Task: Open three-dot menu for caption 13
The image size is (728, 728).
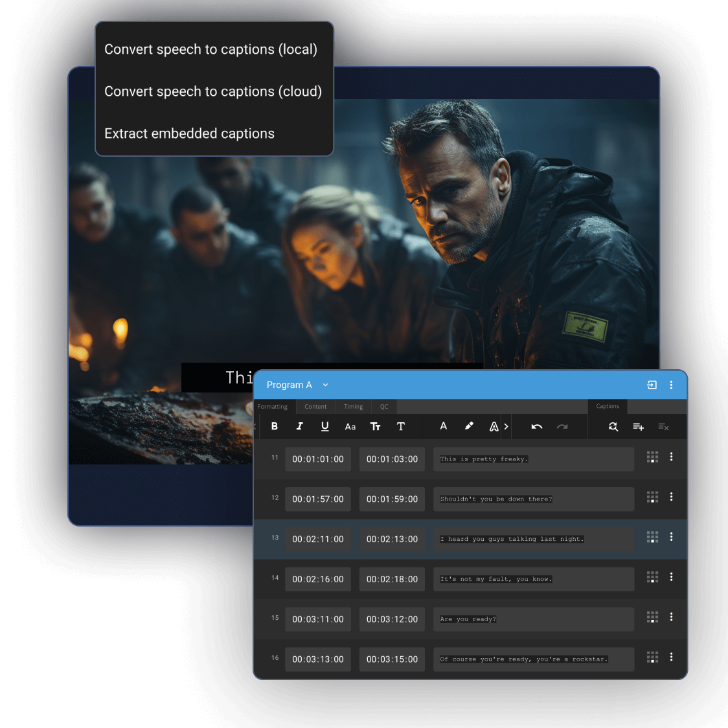Action: (x=672, y=537)
